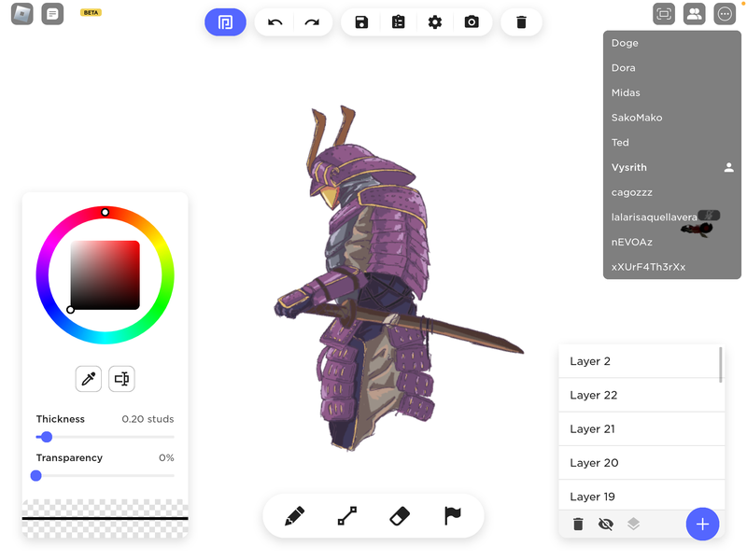Select the line tool
This screenshot has width=747, height=560.
click(x=346, y=516)
